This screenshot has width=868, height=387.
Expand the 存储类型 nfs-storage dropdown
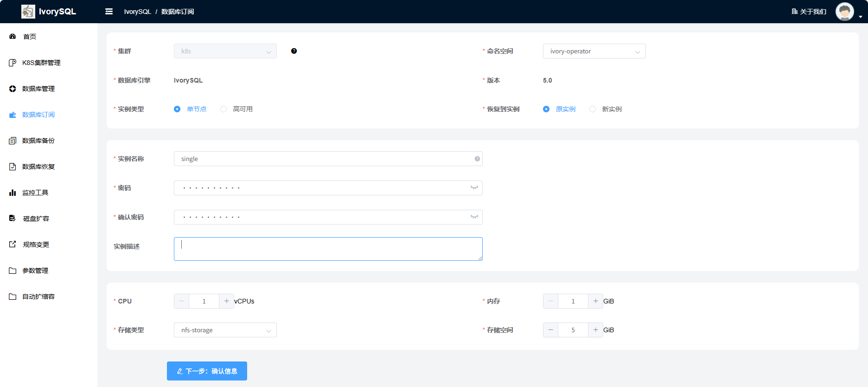pos(225,330)
